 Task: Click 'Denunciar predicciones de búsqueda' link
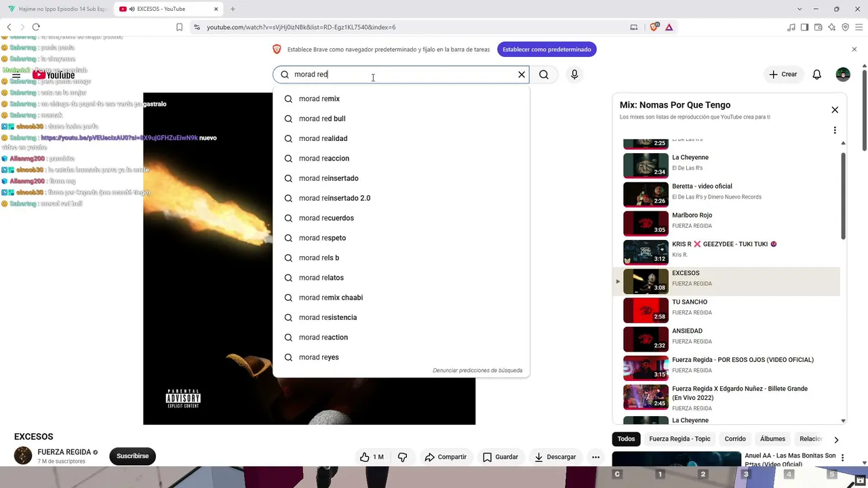(x=477, y=371)
